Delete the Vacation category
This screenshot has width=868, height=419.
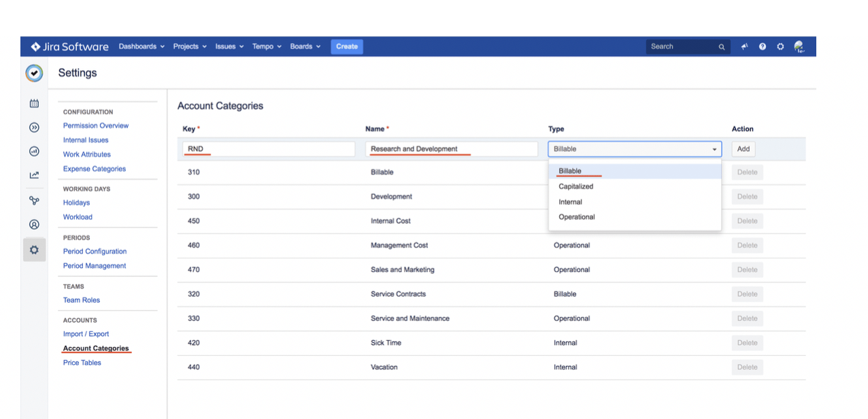(747, 367)
